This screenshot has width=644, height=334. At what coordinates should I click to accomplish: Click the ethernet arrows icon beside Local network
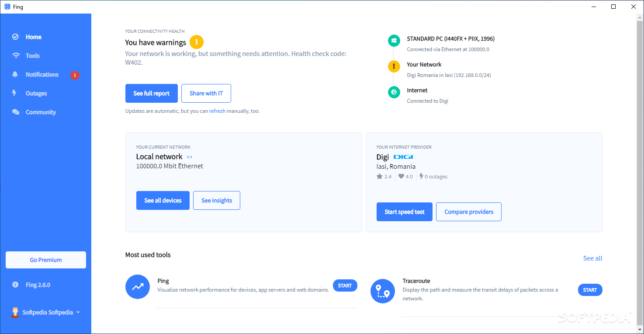190,157
